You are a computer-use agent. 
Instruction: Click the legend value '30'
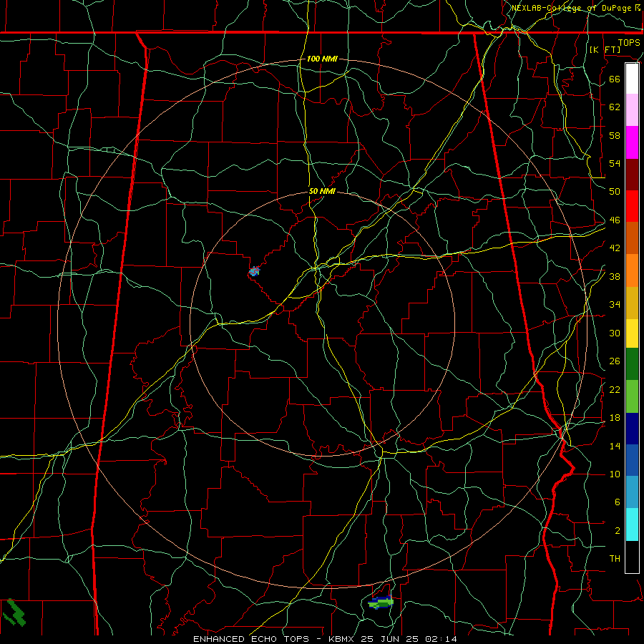[x=615, y=333]
